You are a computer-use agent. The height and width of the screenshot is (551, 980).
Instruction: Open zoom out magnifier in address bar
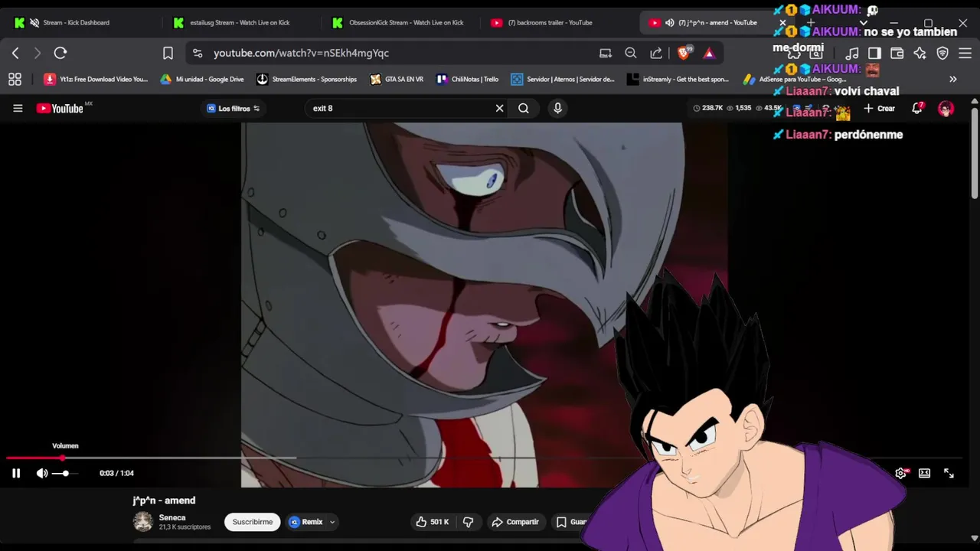(631, 53)
